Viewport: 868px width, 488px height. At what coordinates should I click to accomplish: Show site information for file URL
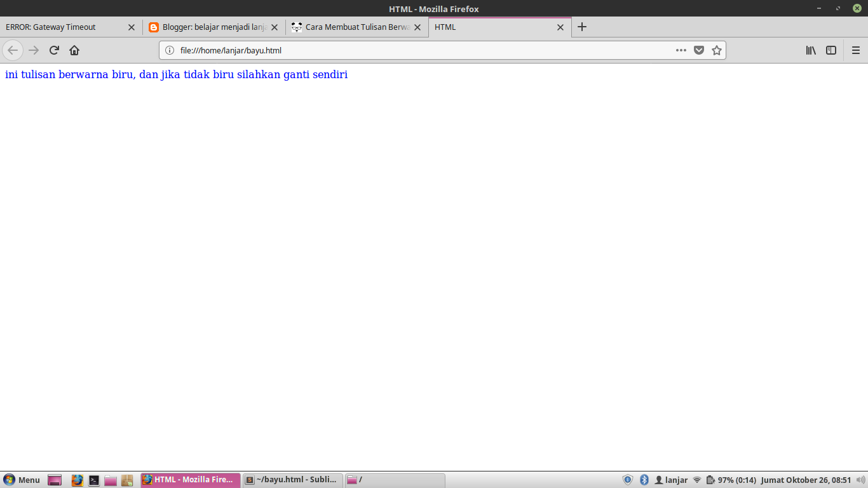(170, 50)
